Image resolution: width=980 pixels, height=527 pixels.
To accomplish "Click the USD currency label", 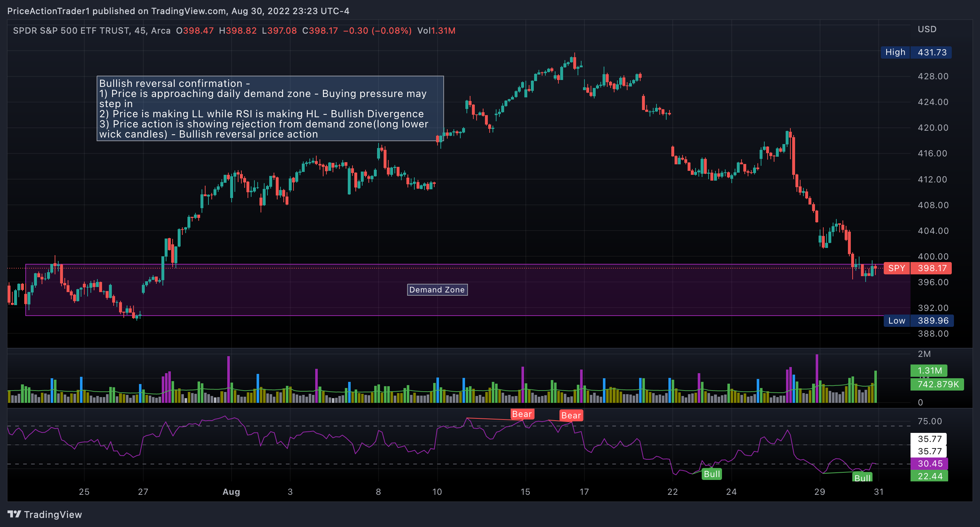I will [x=927, y=29].
